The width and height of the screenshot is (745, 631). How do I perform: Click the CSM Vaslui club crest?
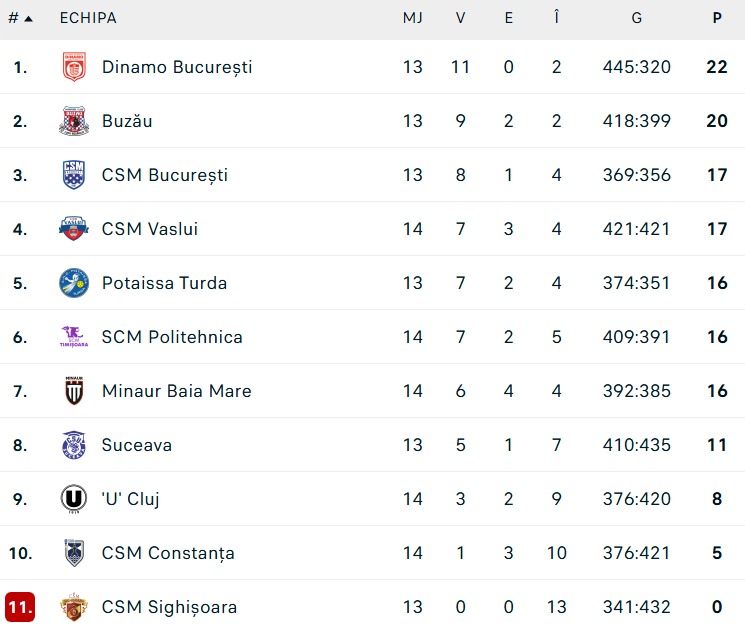[x=74, y=229]
